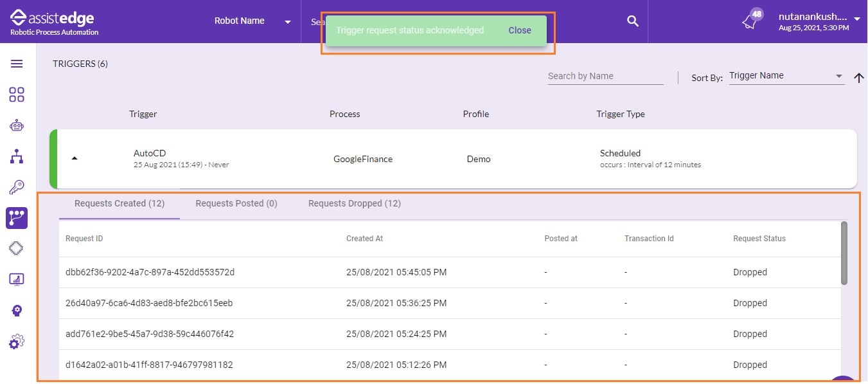This screenshot has width=868, height=384.
Task: Click the magnifier search icon in header
Action: (633, 21)
